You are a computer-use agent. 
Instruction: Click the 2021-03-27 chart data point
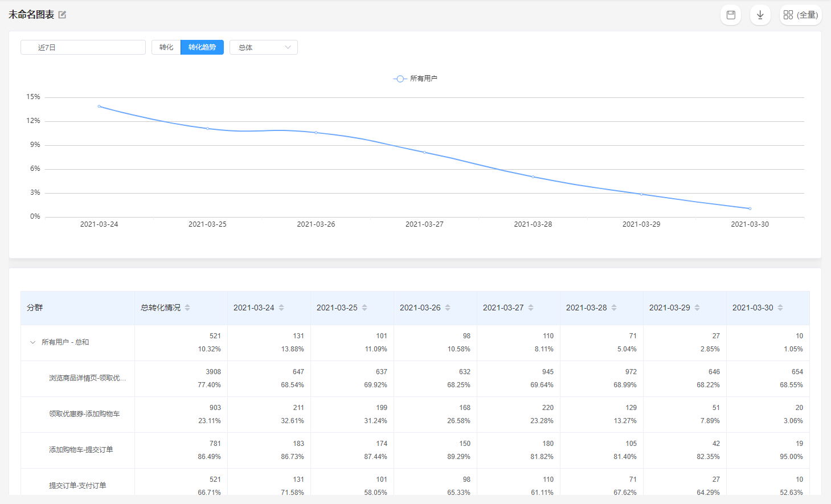click(x=424, y=152)
